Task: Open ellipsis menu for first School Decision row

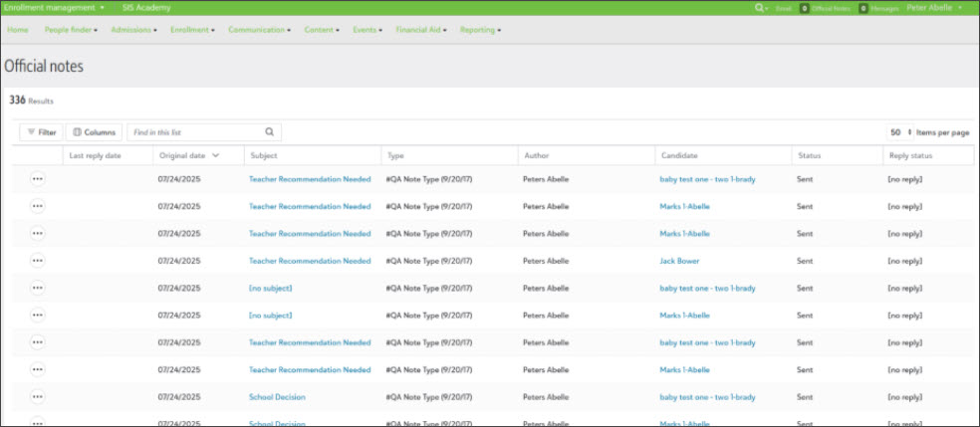Action: click(38, 397)
